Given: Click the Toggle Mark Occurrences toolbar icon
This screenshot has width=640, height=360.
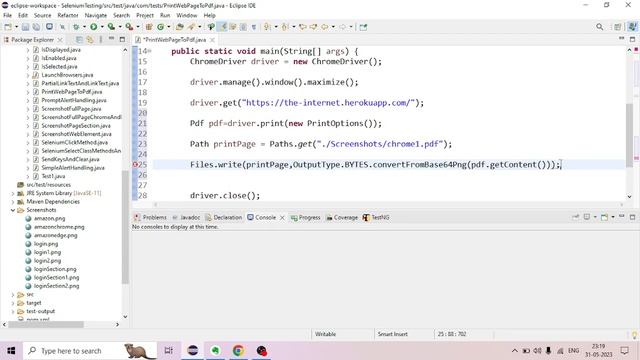Looking at the screenshot, I should point(223,27).
